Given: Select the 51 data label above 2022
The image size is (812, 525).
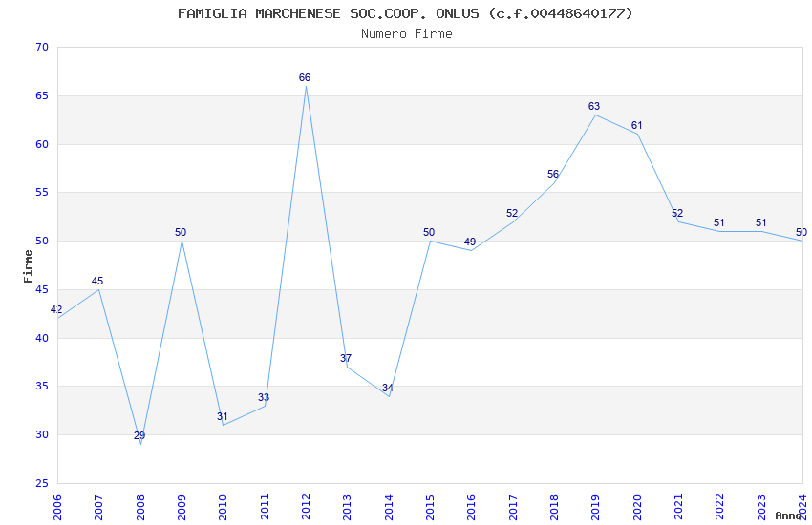Looking at the screenshot, I should (718, 223).
